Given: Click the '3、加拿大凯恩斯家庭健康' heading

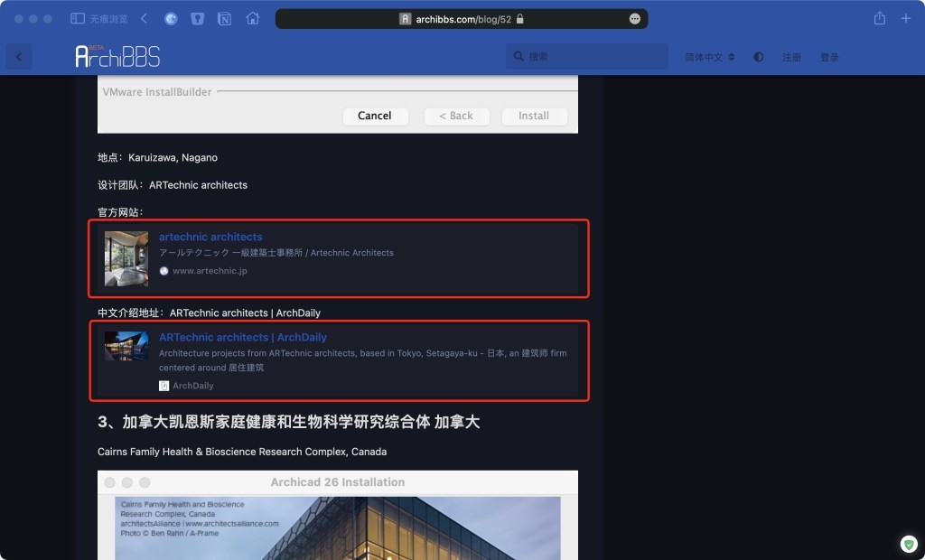Looking at the screenshot, I should [x=288, y=422].
